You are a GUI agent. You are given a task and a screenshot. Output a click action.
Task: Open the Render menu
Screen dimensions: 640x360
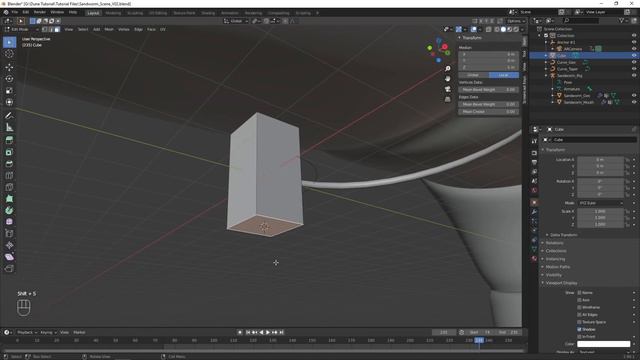[40, 12]
